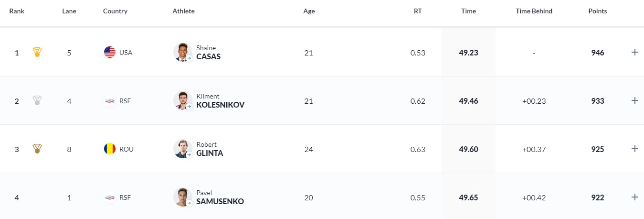Click Robert Glinta's avatar picture
The image size is (644, 219).
point(182,149)
